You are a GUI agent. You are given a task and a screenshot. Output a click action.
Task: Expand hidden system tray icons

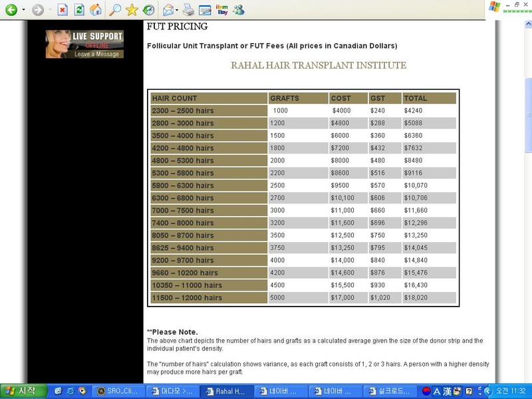[488, 391]
